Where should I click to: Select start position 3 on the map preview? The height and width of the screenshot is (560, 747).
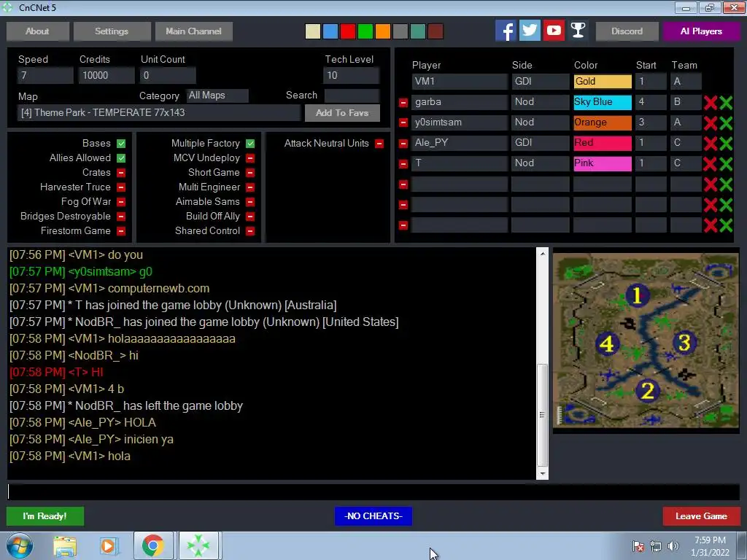coord(684,343)
